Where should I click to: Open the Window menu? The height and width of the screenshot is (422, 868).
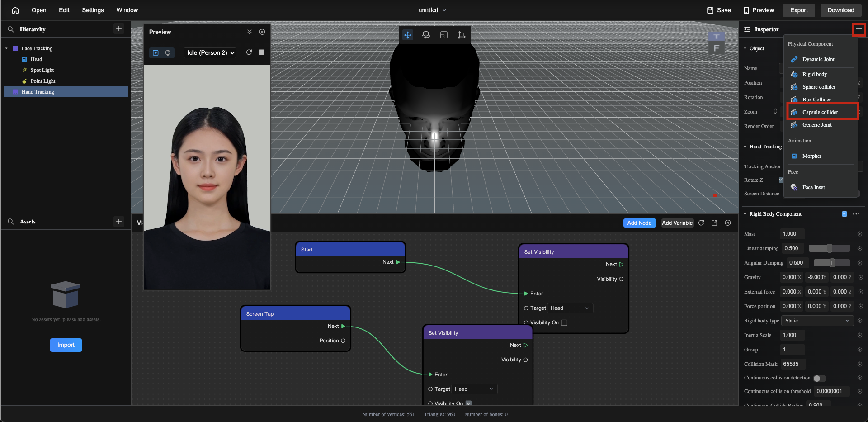127,10
